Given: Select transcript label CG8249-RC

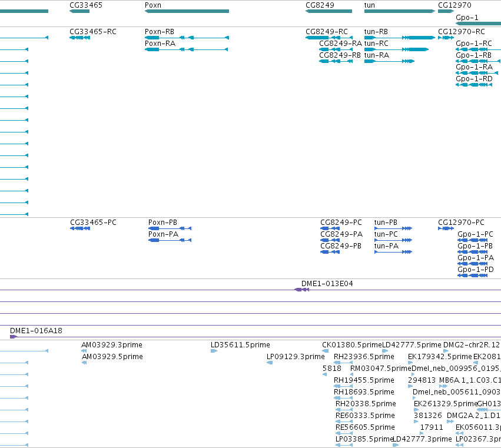Looking at the screenshot, I should tap(327, 32).
